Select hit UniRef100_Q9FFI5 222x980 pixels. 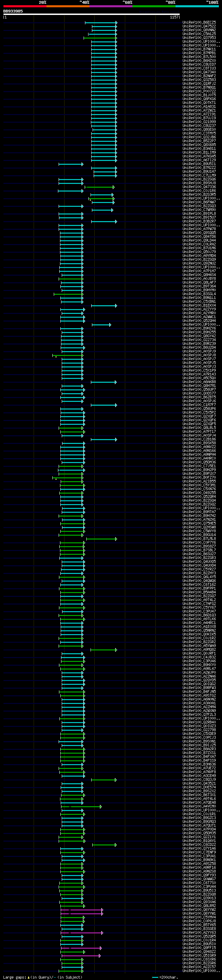pos(199,948)
